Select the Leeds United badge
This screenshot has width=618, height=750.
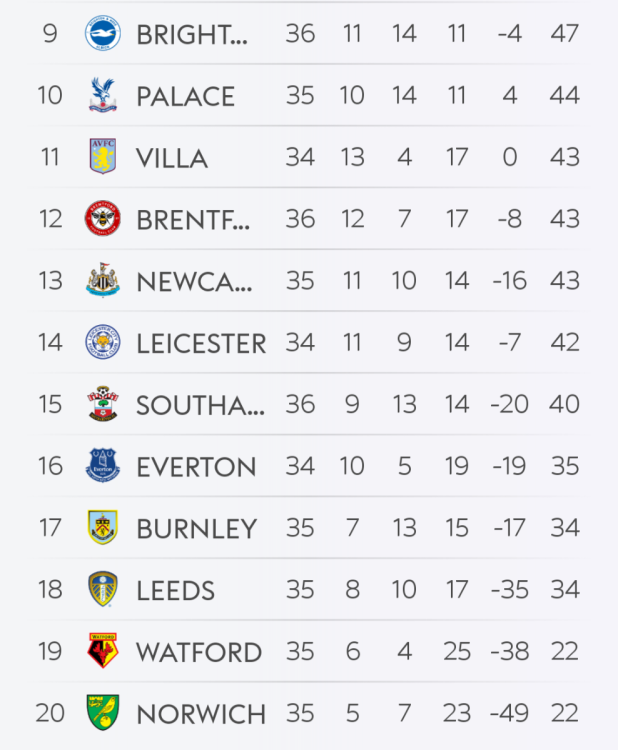coord(102,590)
